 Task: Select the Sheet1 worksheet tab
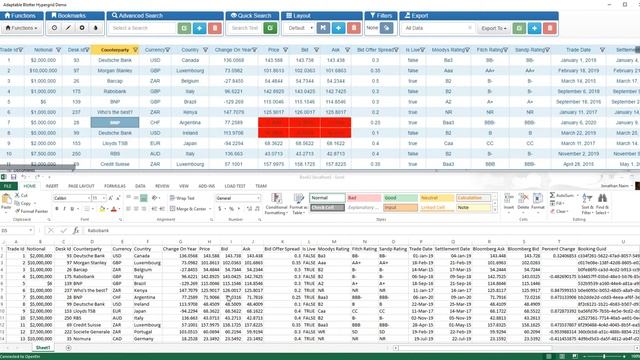pyautogui.click(x=43, y=348)
